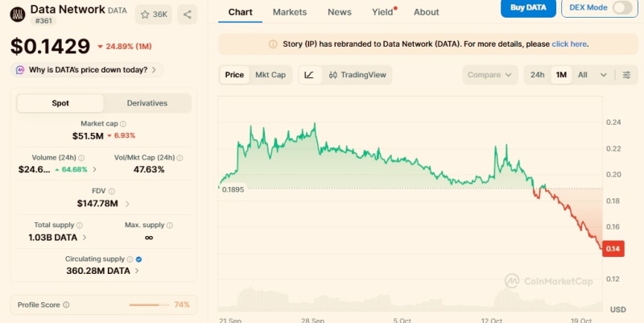Switch to the Derivatives segment
644x323 pixels.
147,103
